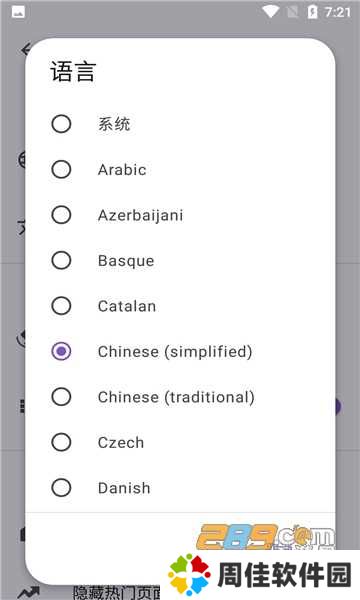The width and height of the screenshot is (360, 600).
Task: Pick the Danish radio button
Action: click(x=61, y=488)
